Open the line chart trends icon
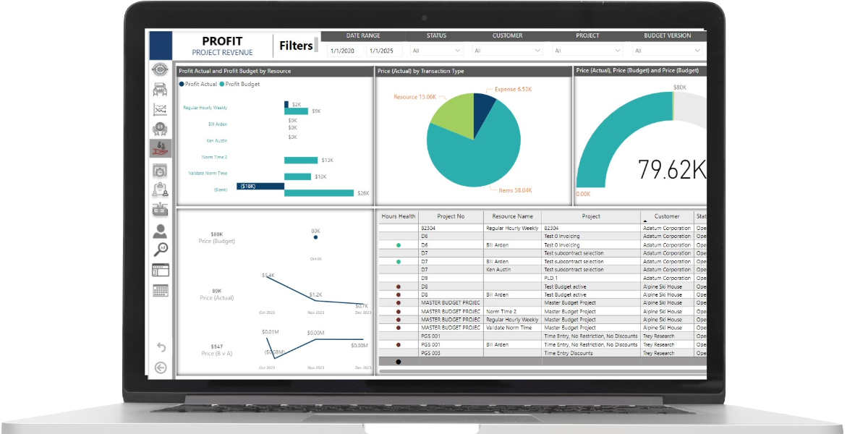The width and height of the screenshot is (868, 434). pyautogui.click(x=160, y=110)
